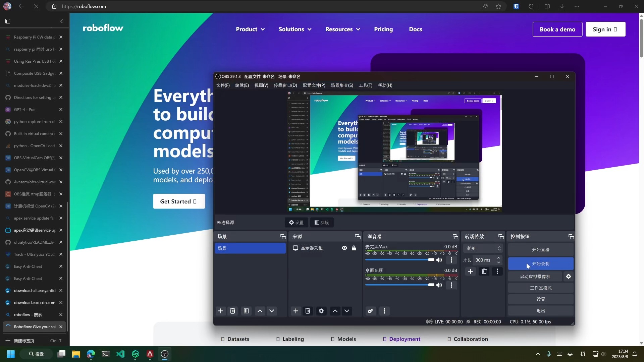The image size is (644, 362).
Task: Click the 开始直播 button
Action: (540, 250)
